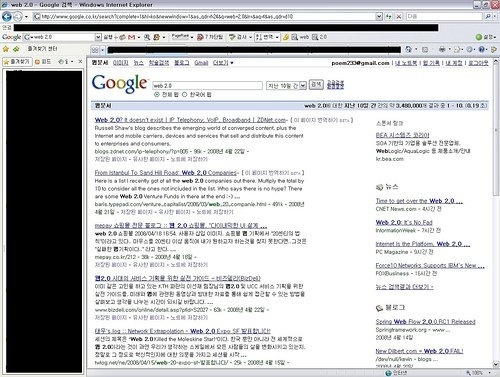Click the Print icon in command bar
500x377 pixels.
(x=442, y=50)
